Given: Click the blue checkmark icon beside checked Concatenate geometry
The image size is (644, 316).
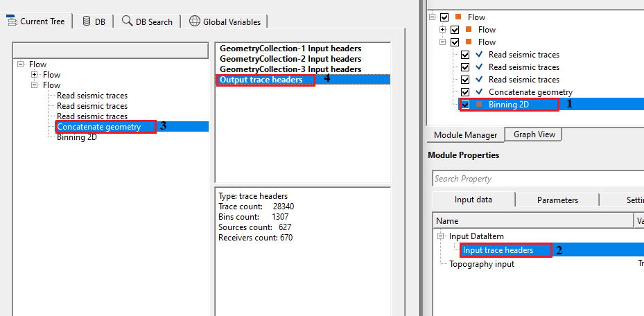Looking at the screenshot, I should coord(479,92).
